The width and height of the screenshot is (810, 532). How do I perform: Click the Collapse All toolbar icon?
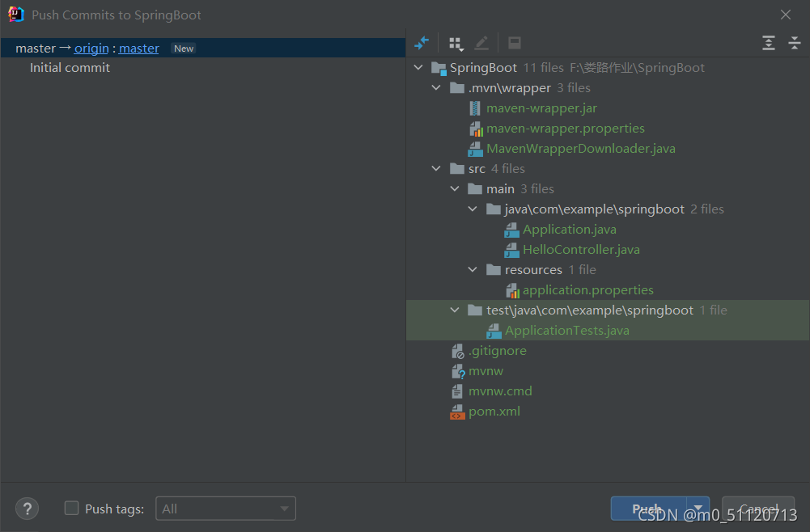pos(795,44)
